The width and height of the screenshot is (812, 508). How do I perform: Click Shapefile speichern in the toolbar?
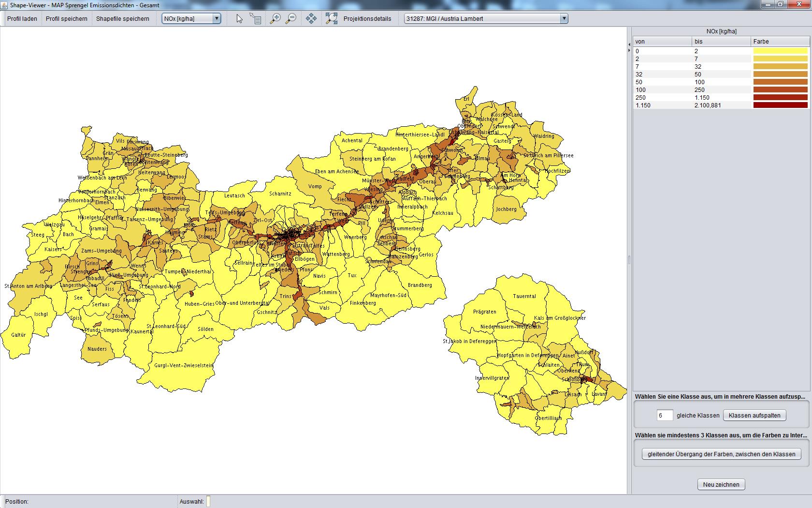click(x=123, y=19)
